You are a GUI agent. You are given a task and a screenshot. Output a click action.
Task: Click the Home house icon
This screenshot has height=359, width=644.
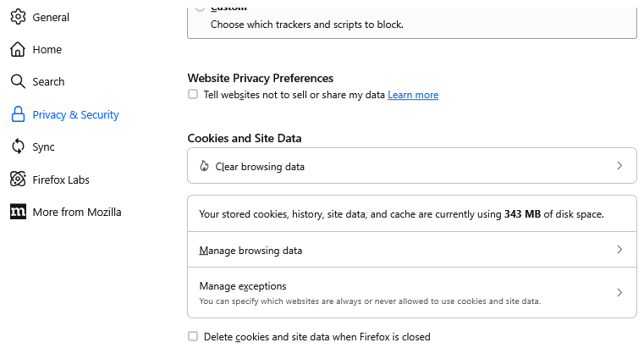(x=18, y=50)
